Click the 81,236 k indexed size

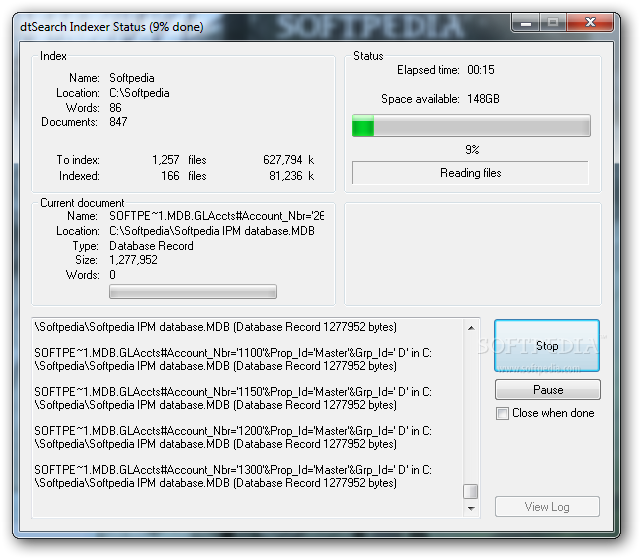pos(291,176)
